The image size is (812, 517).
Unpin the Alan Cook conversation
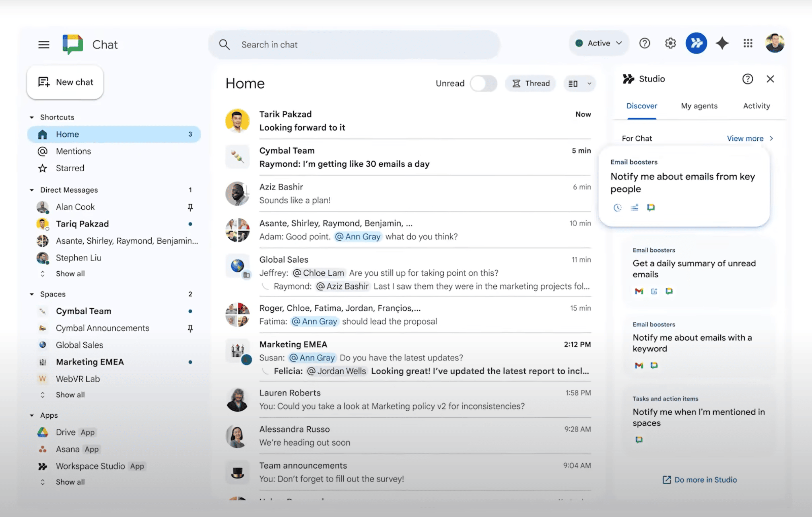click(x=190, y=207)
